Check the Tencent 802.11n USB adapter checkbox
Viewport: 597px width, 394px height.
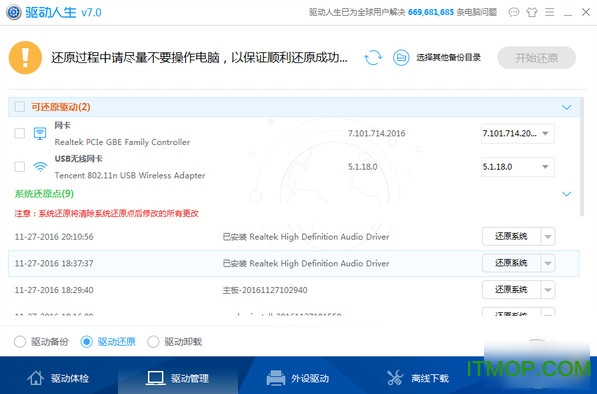[19, 167]
